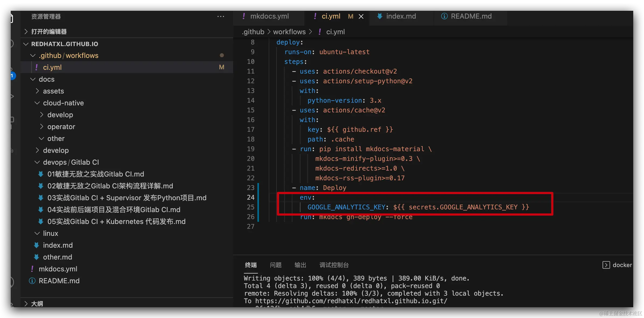Click README.md info icon in explorer
644x318 pixels.
[x=32, y=281]
